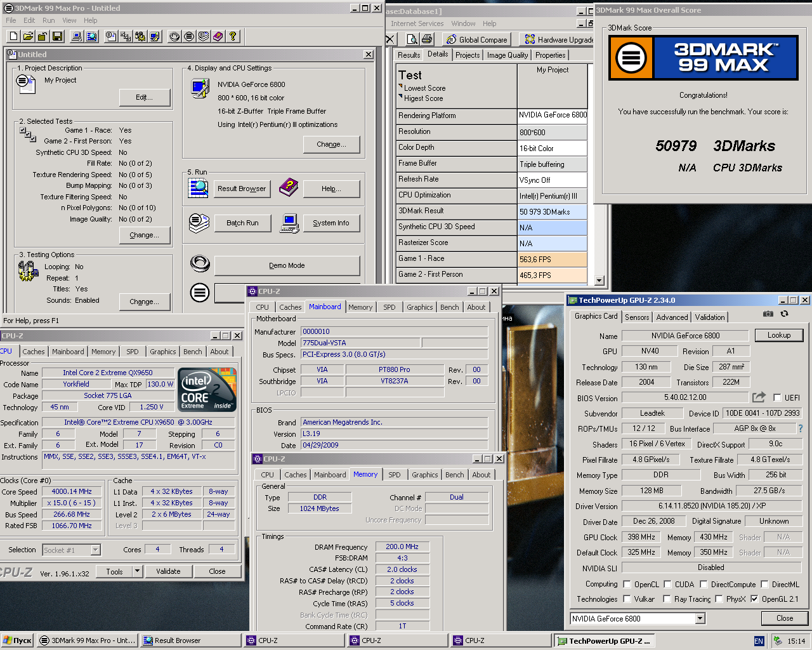
Task: Click the yellow question mark toolbar icon
Action: pyautogui.click(x=233, y=36)
